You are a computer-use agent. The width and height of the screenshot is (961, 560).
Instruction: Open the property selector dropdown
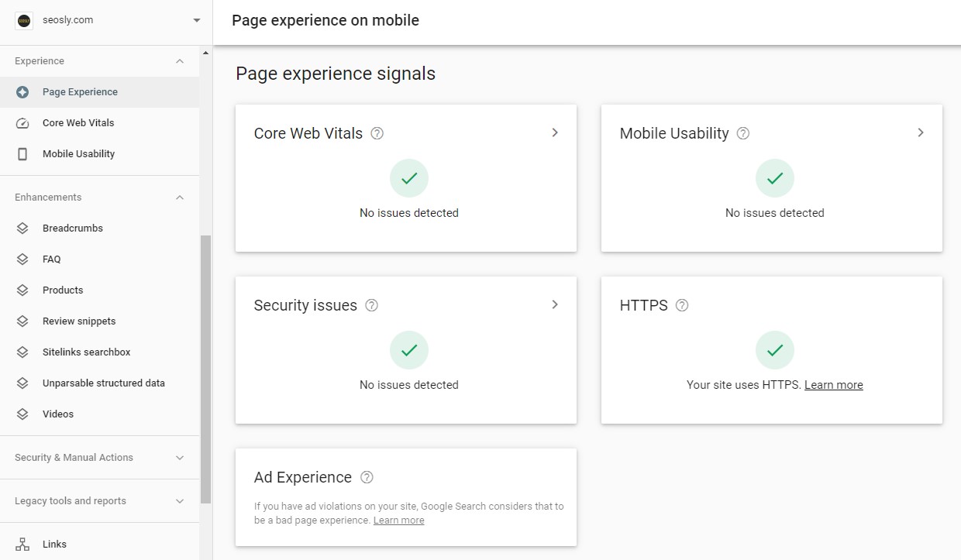click(196, 20)
